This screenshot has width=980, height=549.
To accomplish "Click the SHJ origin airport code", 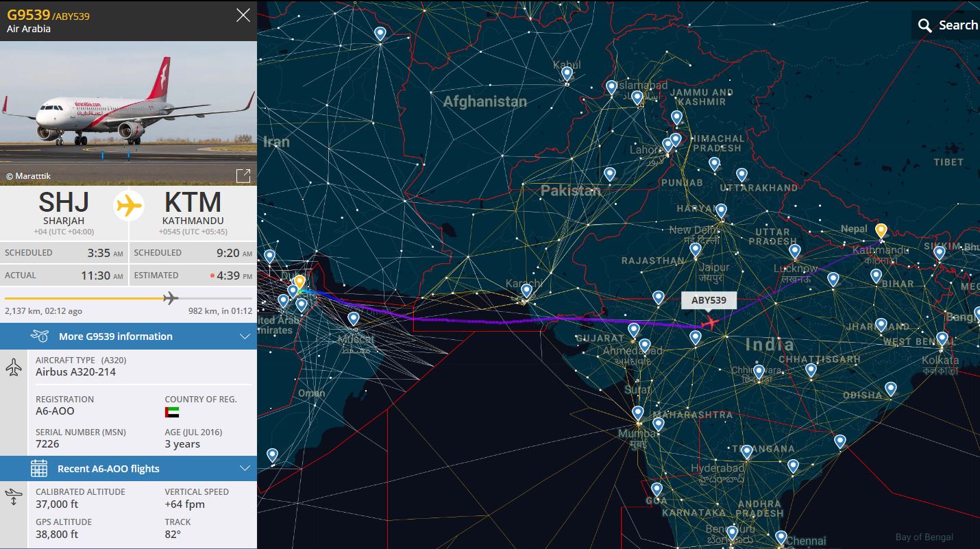I will point(64,203).
